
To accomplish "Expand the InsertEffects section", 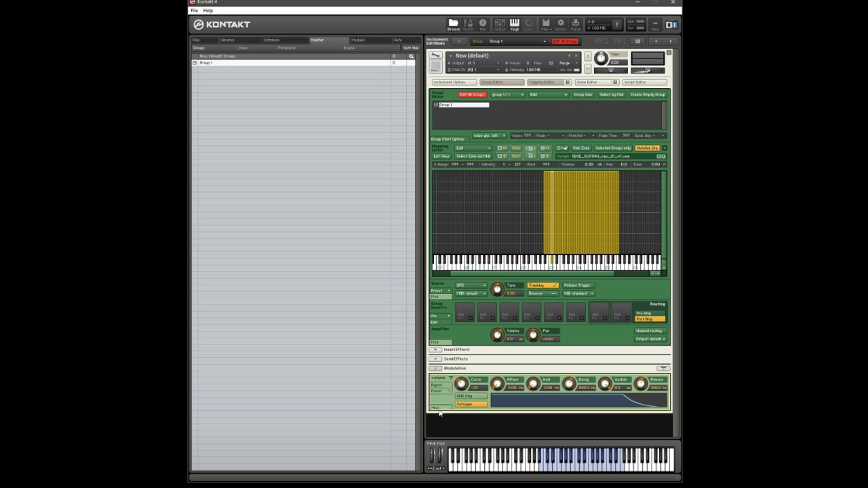I will coord(436,350).
